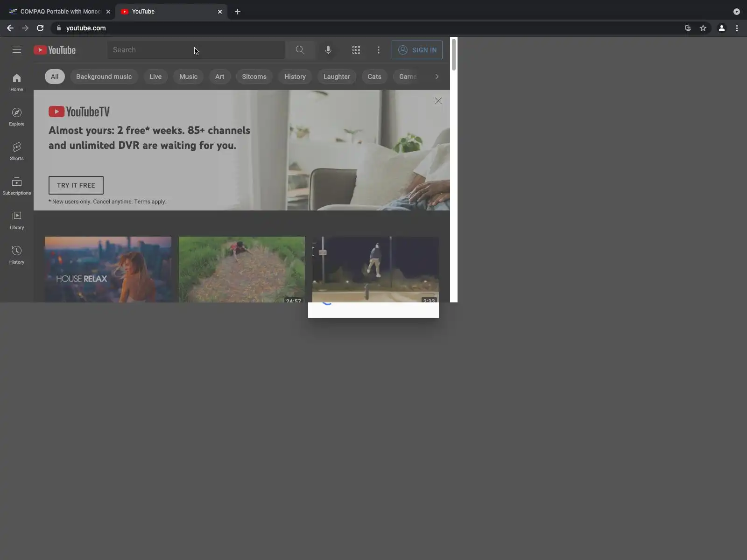Open the Chrome profile menu
Screen dimensions: 747x560
tap(722, 28)
